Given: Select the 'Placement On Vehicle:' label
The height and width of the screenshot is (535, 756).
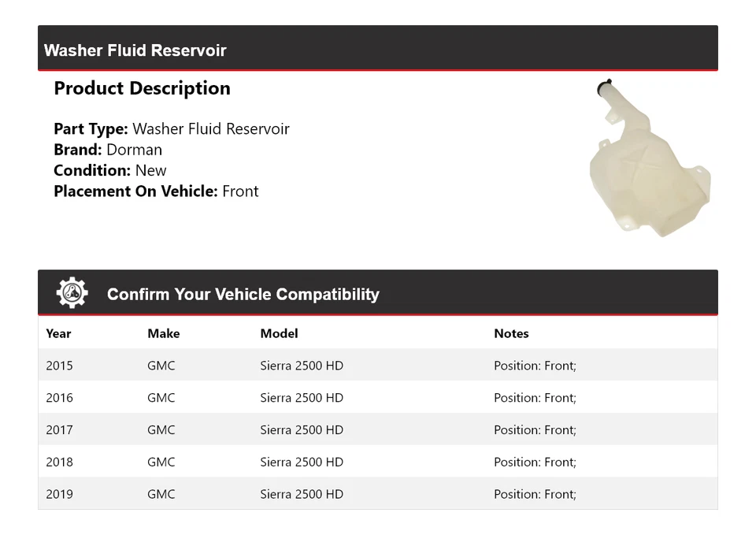Looking at the screenshot, I should pyautogui.click(x=135, y=191).
